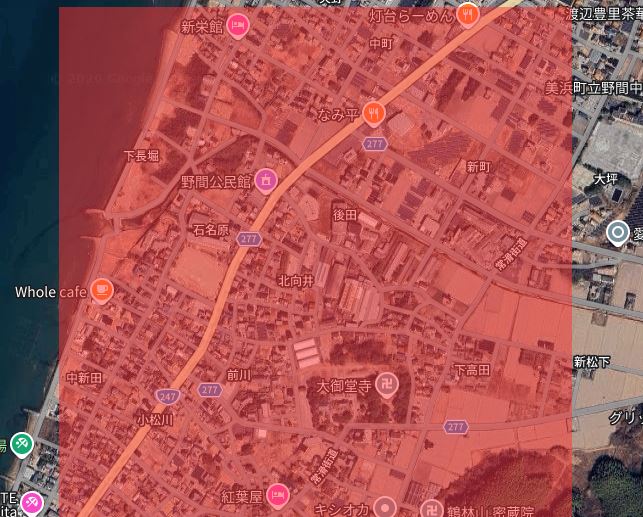Select the 鶴林山 密蔵院 temple icon
Image resolution: width=643 pixels, height=517 pixels.
tap(431, 508)
